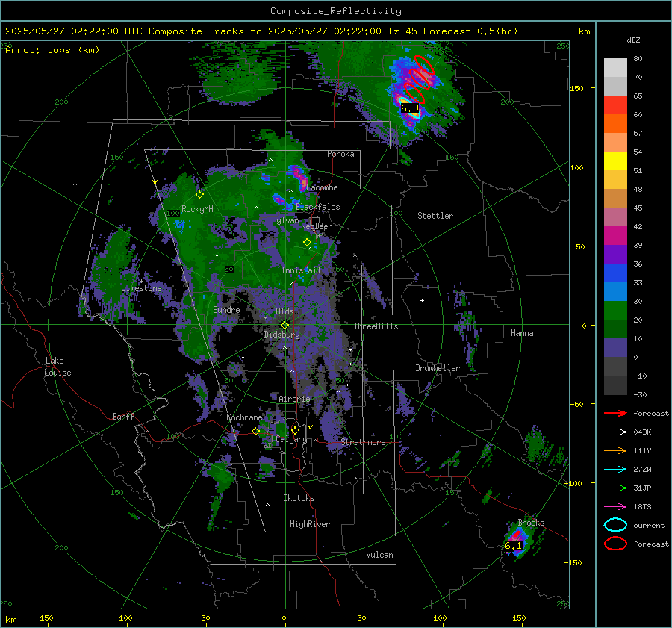Click the Hanna town label
The image size is (672, 628).
(522, 333)
